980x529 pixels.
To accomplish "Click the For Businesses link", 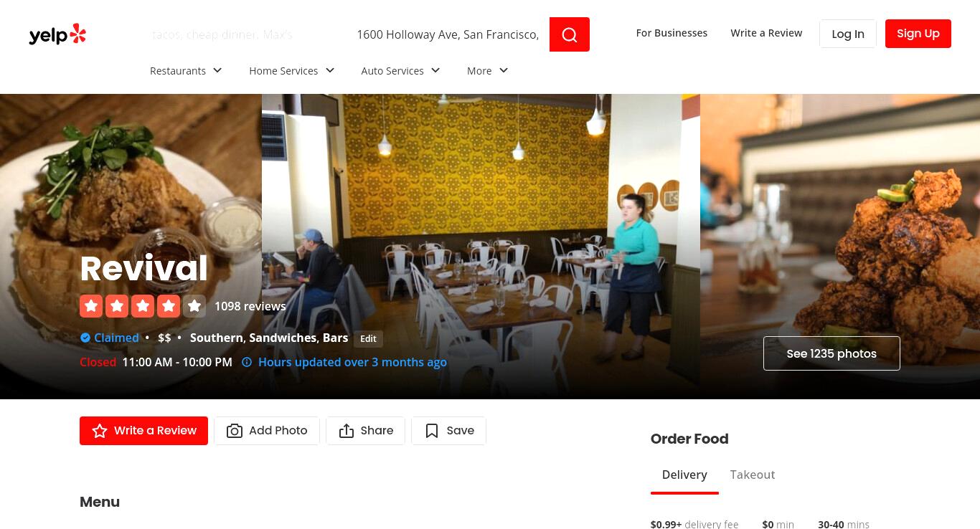I will [672, 33].
